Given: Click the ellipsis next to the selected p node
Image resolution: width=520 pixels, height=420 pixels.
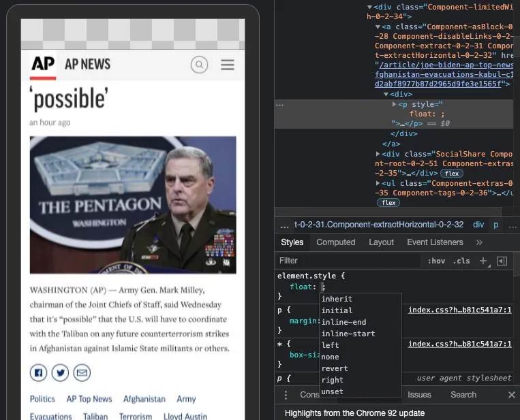Looking at the screenshot, I should click(x=280, y=106).
